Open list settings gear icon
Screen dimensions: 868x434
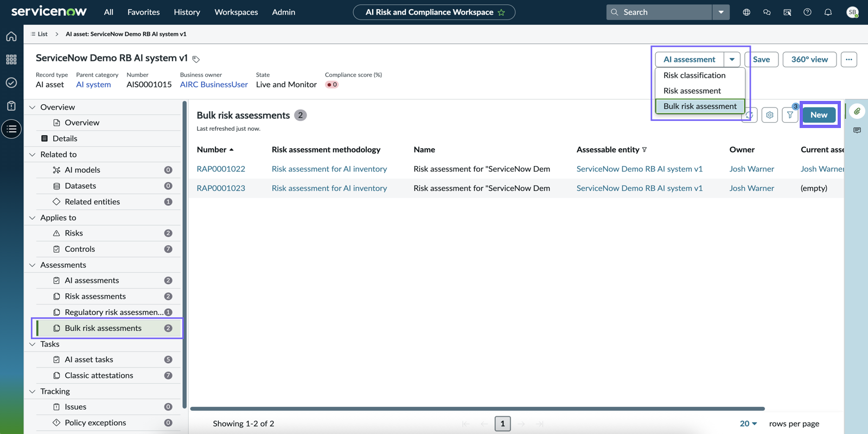769,115
